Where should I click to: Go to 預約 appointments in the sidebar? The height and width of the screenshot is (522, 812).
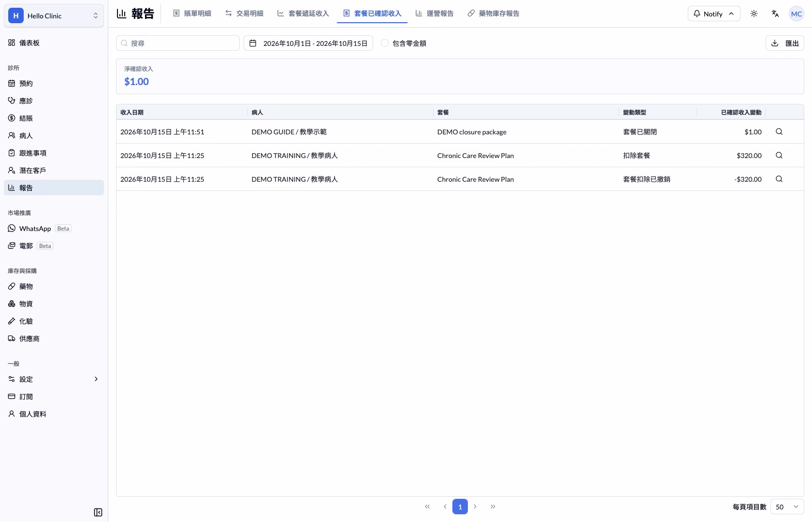pyautogui.click(x=54, y=83)
